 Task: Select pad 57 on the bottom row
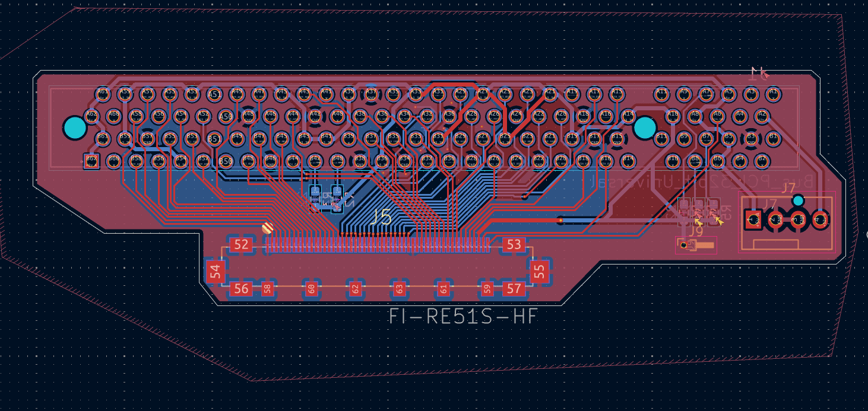pyautogui.click(x=514, y=289)
